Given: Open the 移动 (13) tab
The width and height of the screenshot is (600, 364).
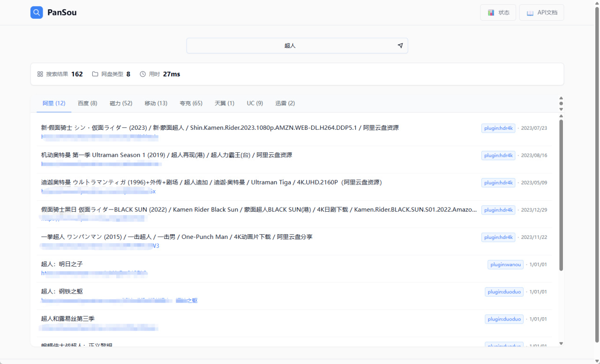Looking at the screenshot, I should tap(156, 103).
